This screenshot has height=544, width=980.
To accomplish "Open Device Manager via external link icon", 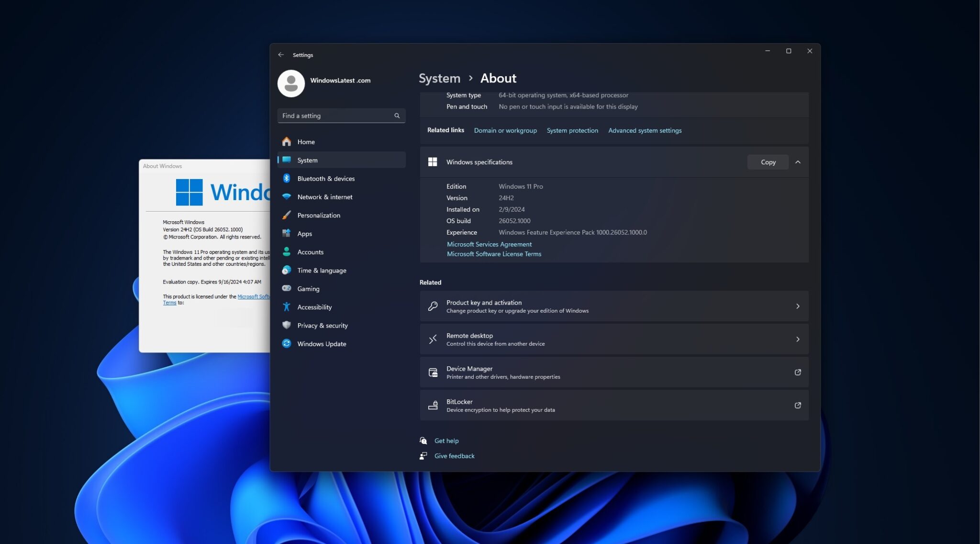I will pos(798,372).
